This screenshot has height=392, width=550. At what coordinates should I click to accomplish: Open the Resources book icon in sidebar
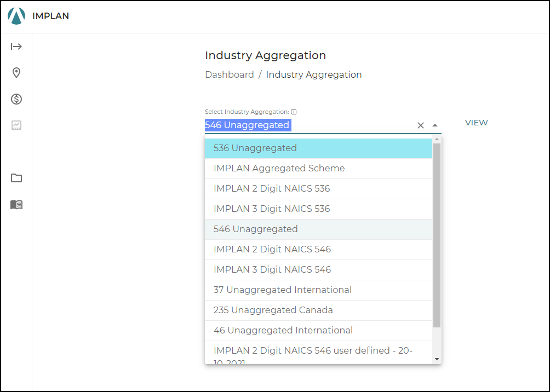point(16,205)
